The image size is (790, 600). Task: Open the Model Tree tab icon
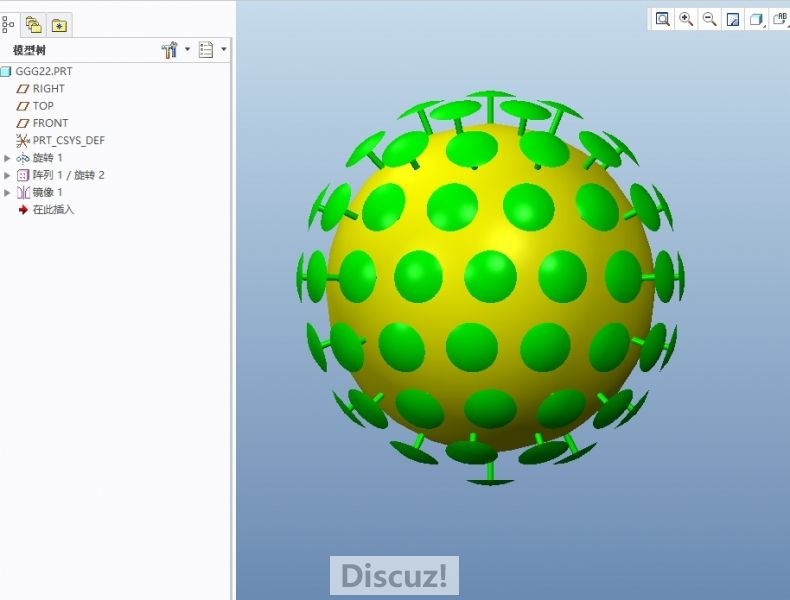coord(8,24)
